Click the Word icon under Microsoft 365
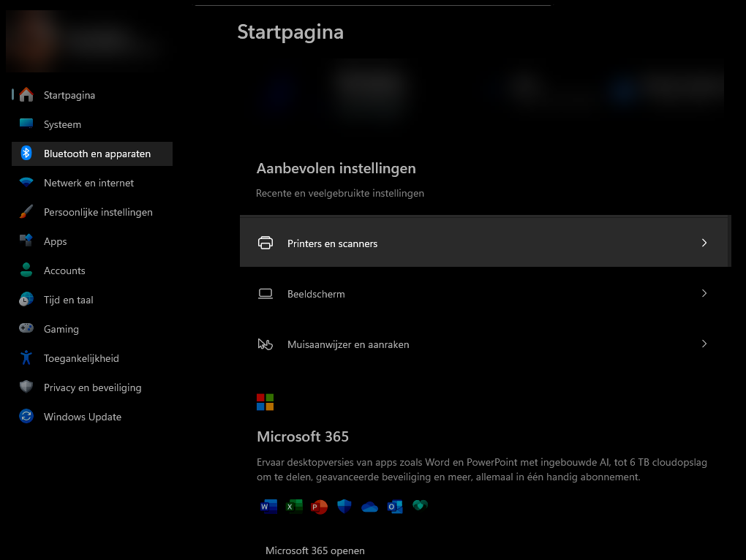 pyautogui.click(x=268, y=507)
